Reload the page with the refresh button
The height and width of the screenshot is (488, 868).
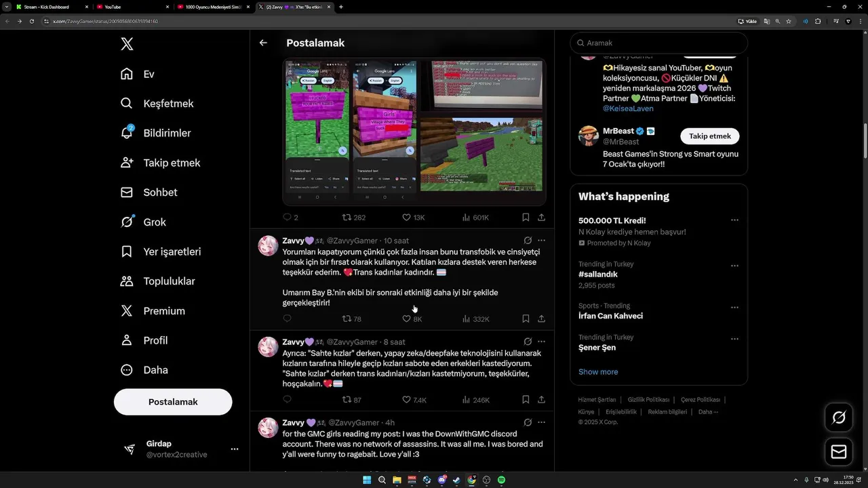point(32,21)
